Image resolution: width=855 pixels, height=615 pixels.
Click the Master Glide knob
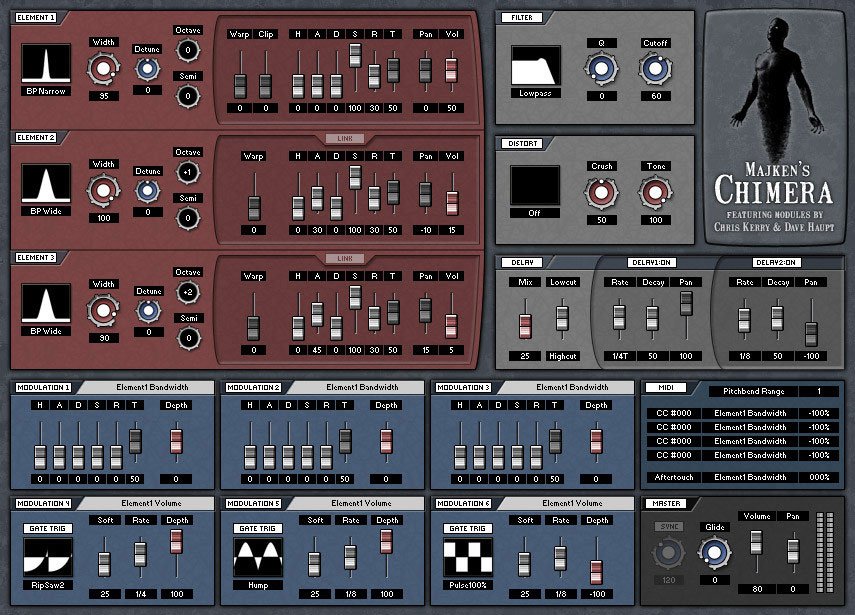[x=714, y=552]
